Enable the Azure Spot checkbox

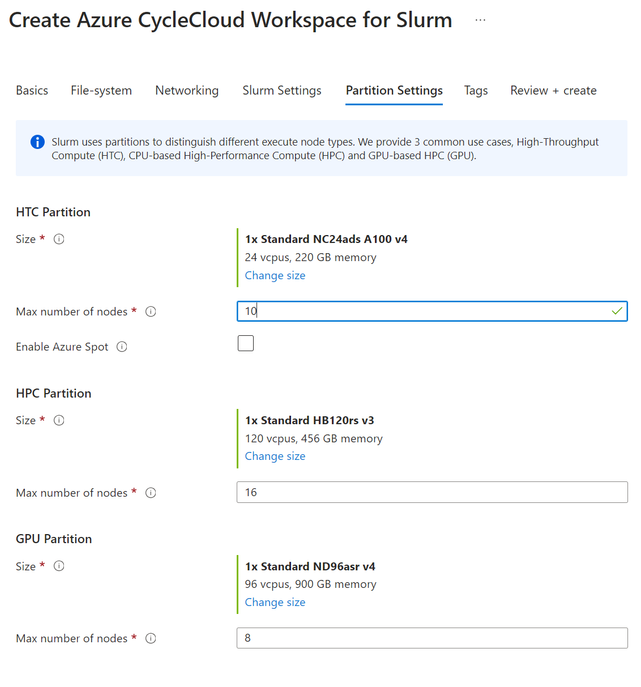[x=246, y=344]
